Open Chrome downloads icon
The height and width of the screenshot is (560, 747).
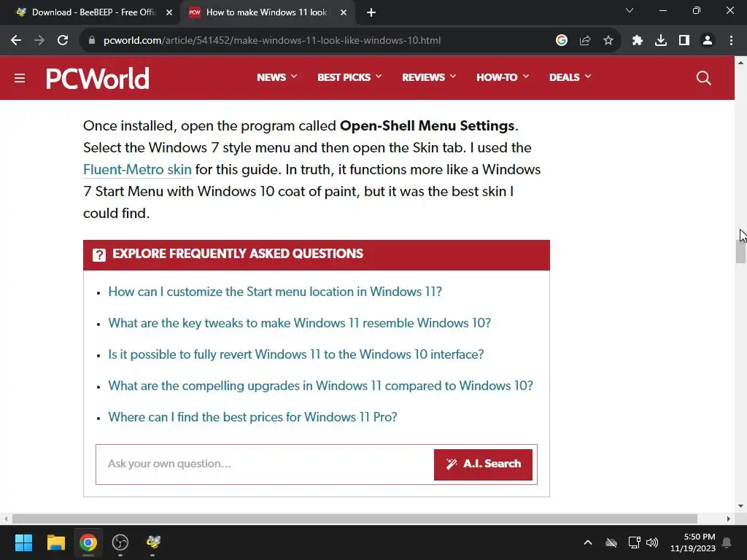point(661,41)
